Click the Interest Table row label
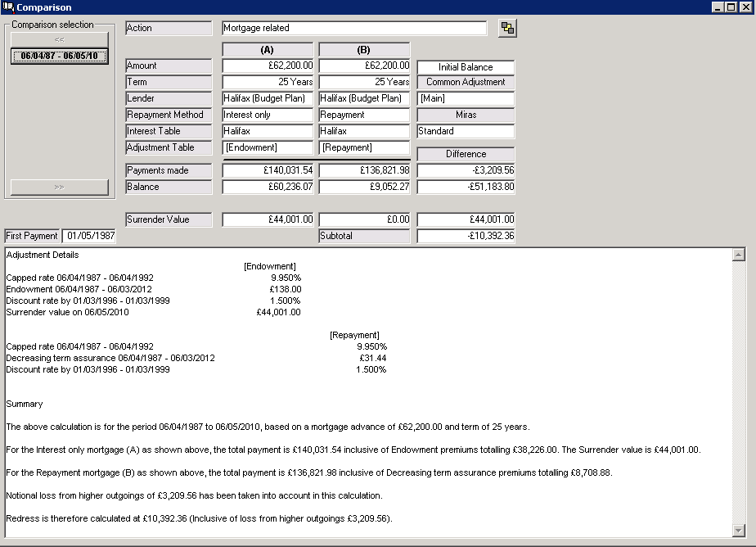 [x=169, y=131]
